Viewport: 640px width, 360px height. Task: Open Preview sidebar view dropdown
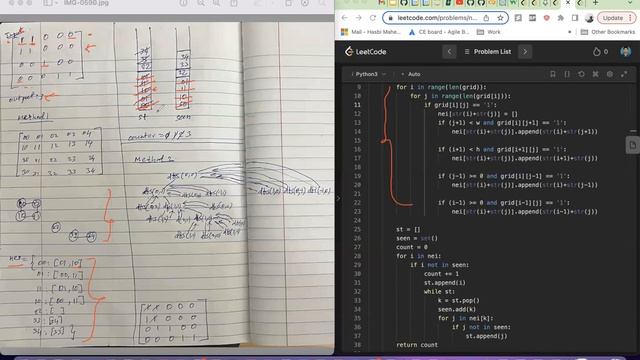[50, 3]
